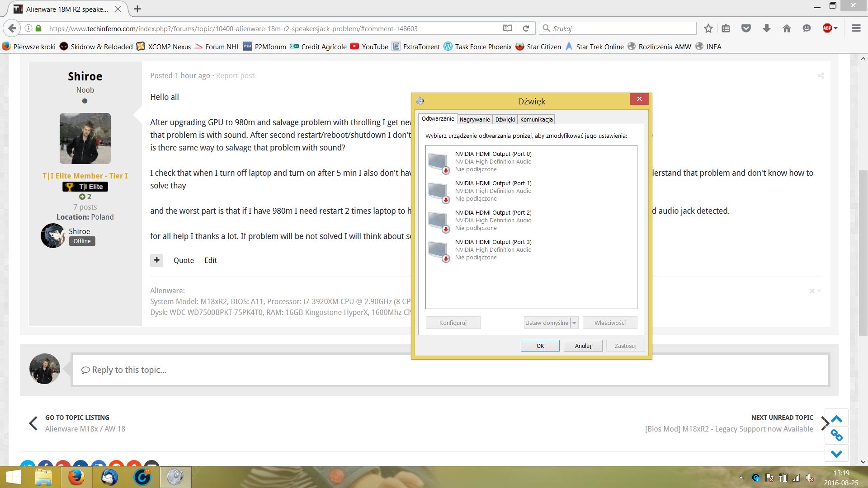
Task: Open the Firefox hamburger menu
Action: [856, 28]
